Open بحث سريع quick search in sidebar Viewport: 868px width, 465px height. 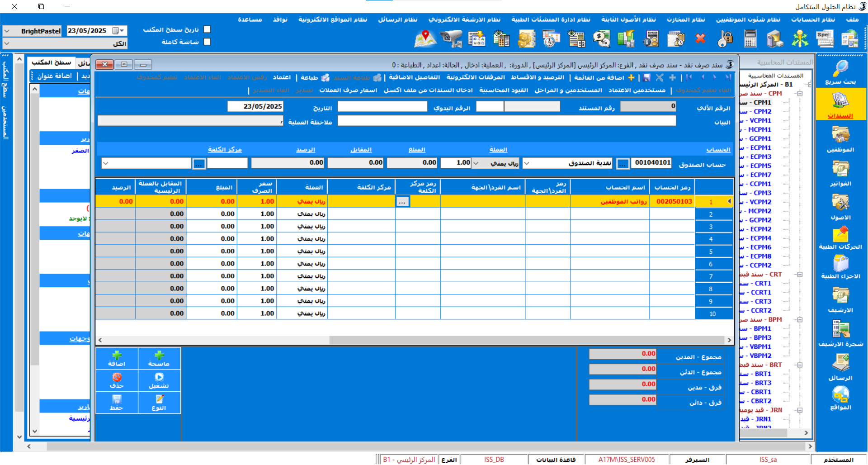(840, 72)
